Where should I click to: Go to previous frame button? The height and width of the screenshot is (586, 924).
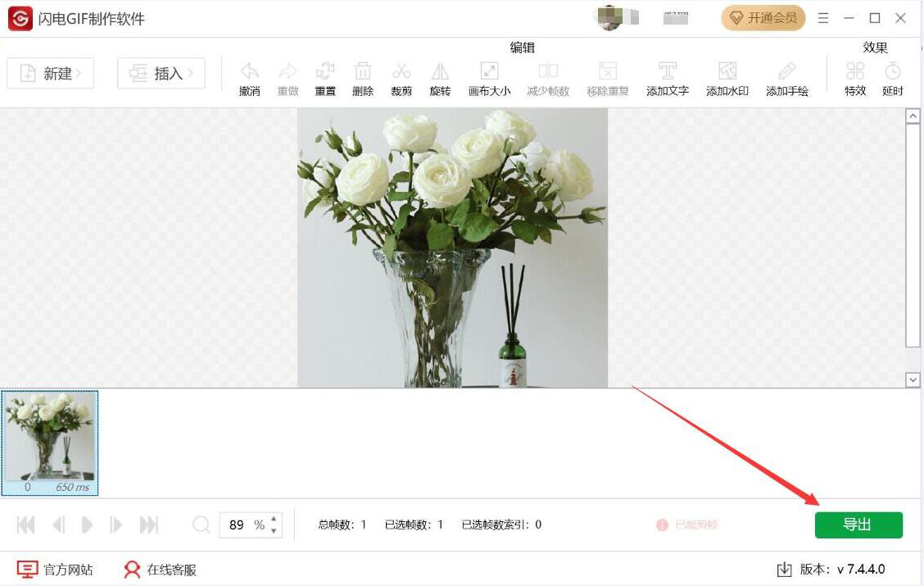(x=58, y=525)
